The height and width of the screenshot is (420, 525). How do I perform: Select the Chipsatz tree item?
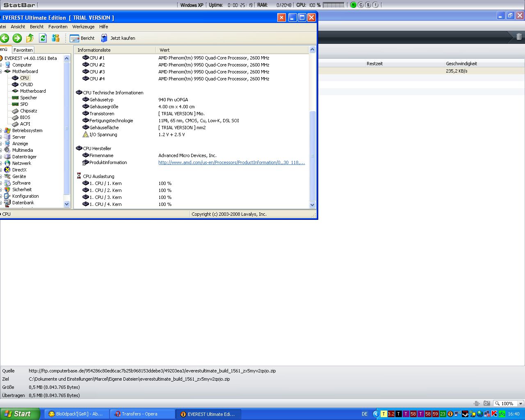point(29,111)
